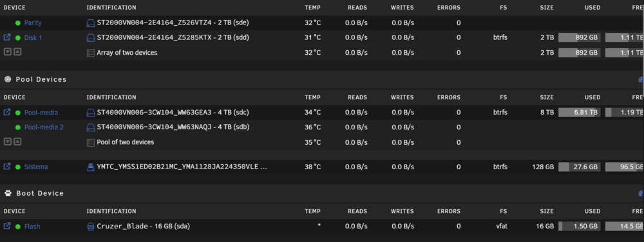This screenshot has width=644, height=242.
Task: Click the array total used bar in summary row
Action: pyautogui.click(x=579, y=53)
